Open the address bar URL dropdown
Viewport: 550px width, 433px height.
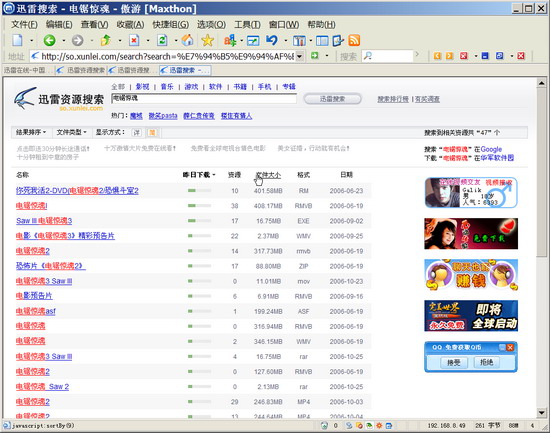[x=300, y=56]
